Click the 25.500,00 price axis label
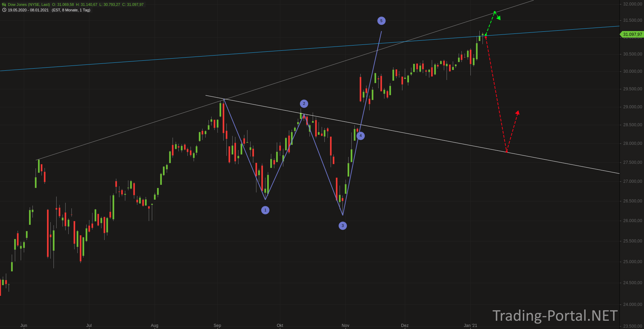Image resolution: width=644 pixels, height=329 pixels. pyautogui.click(x=633, y=241)
